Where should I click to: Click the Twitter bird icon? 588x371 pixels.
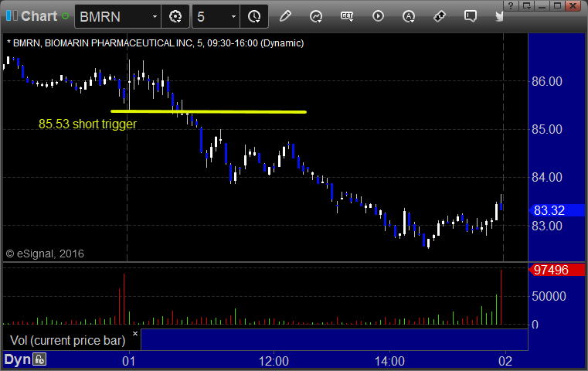pos(499,16)
